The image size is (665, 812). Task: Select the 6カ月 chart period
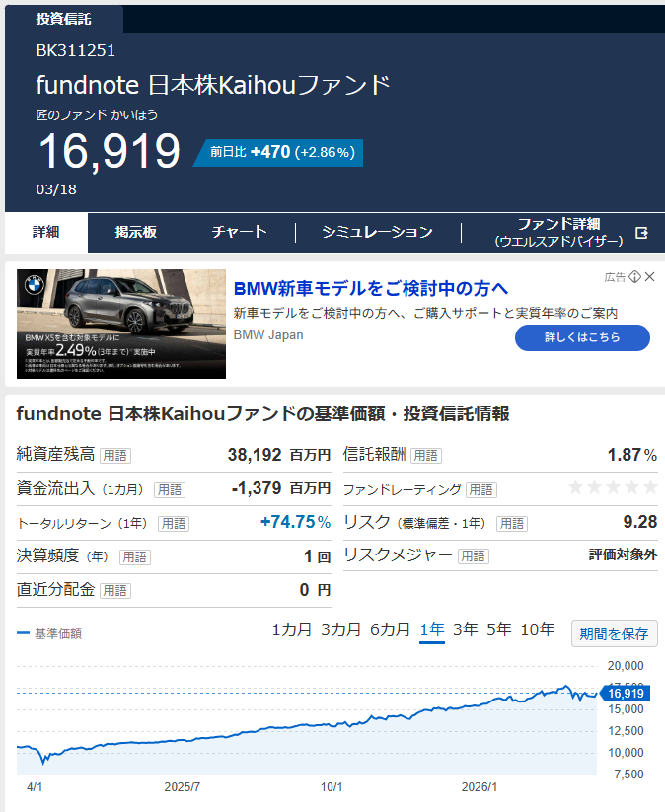390,629
